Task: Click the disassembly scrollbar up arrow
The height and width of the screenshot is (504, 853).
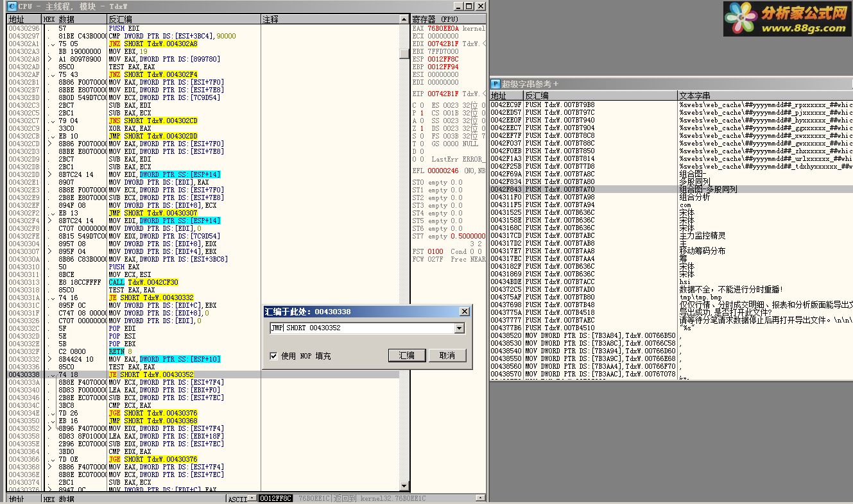Action: pyautogui.click(x=404, y=21)
